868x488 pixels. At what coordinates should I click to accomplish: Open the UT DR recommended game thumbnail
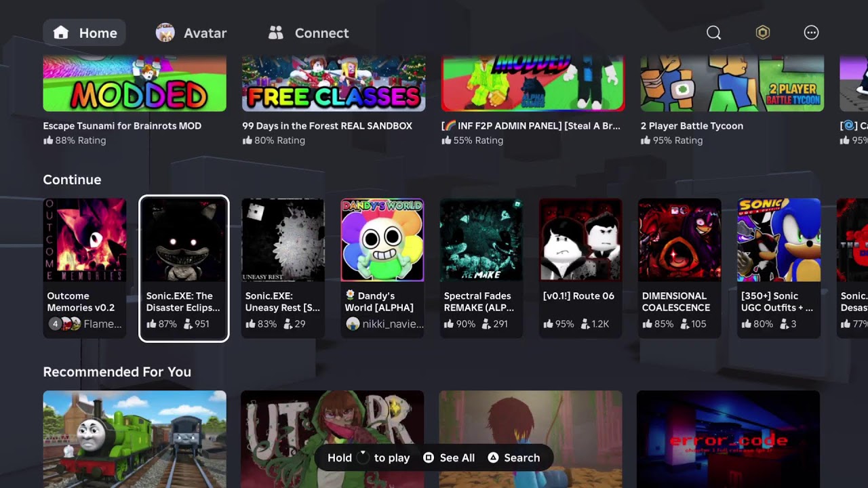[332, 439]
